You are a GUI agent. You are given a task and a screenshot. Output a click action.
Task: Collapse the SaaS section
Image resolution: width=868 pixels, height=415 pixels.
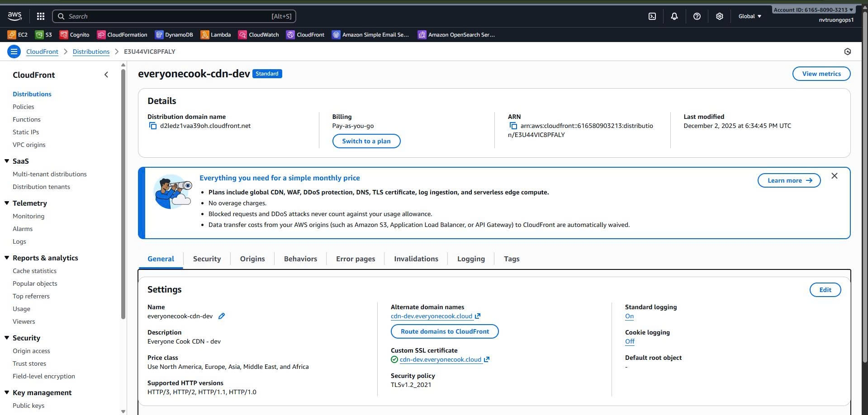tap(7, 161)
